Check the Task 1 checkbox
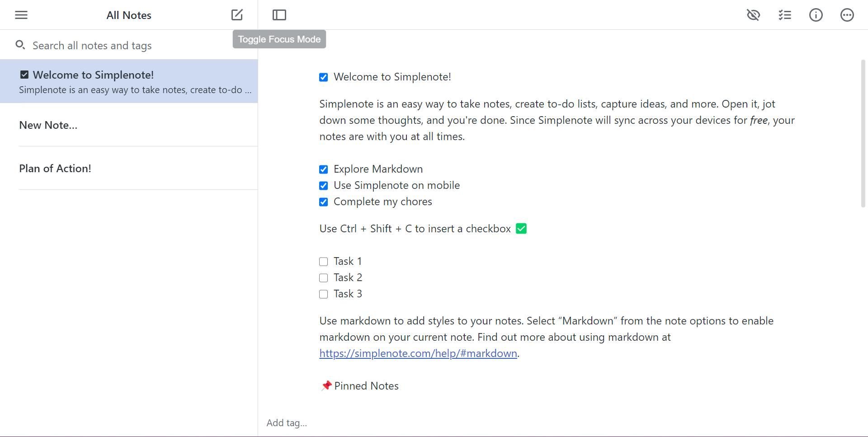 pyautogui.click(x=323, y=261)
